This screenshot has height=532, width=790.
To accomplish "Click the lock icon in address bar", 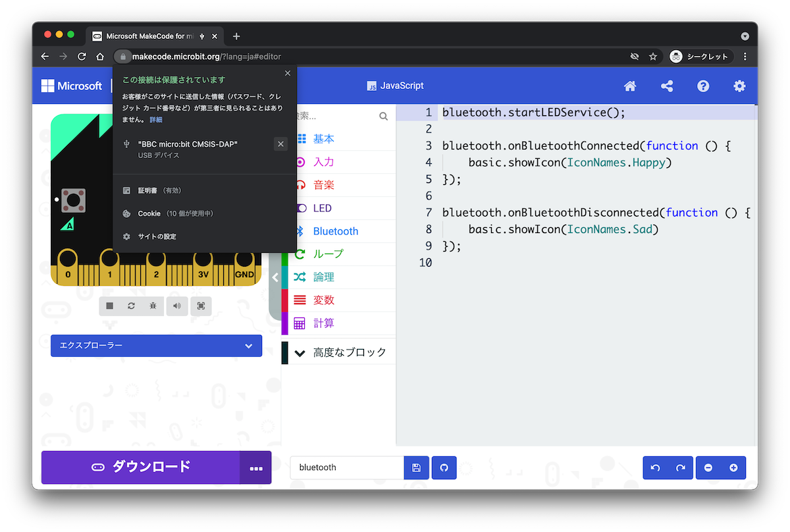I will (122, 57).
